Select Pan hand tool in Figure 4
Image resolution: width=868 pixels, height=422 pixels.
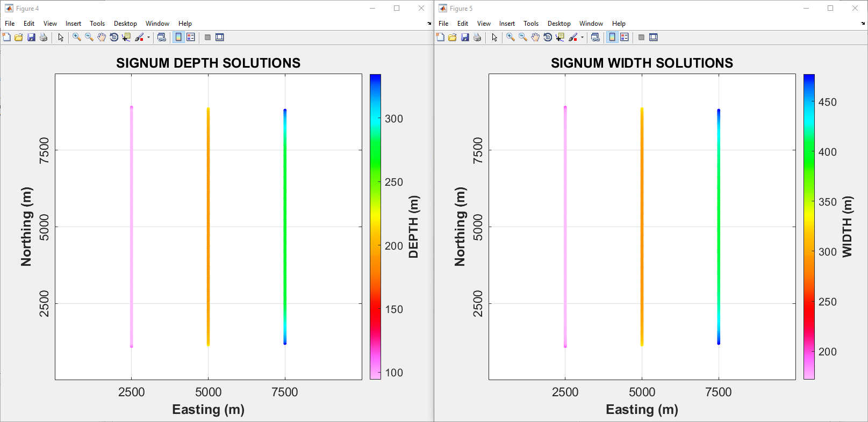(102, 37)
